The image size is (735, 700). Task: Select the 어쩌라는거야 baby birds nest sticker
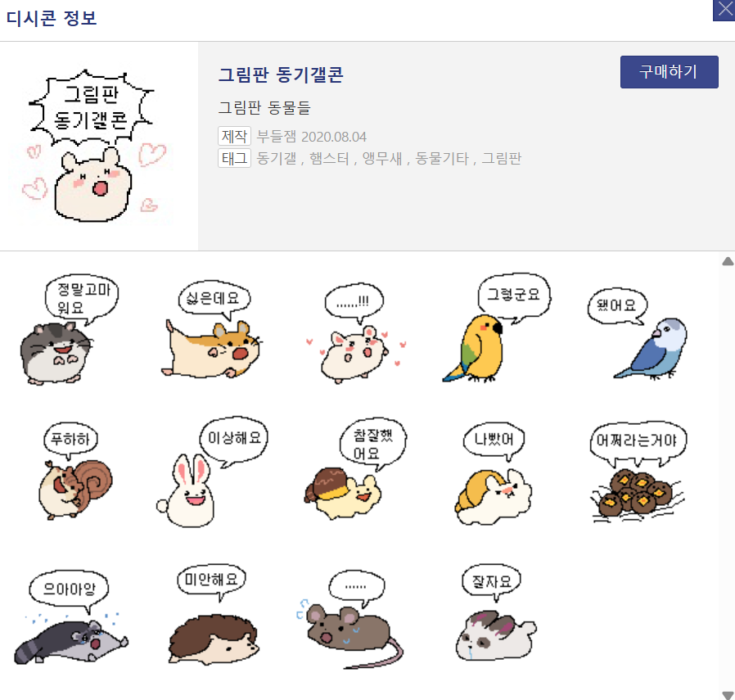pyautogui.click(x=638, y=472)
